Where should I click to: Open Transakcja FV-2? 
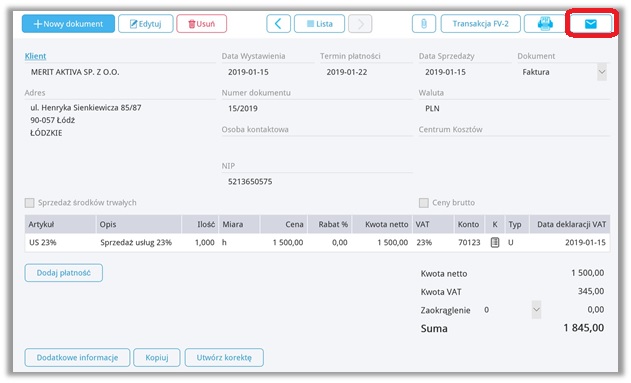pyautogui.click(x=480, y=24)
